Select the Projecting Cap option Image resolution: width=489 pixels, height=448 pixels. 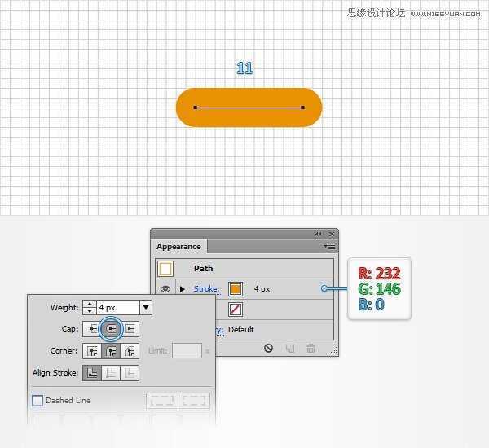(x=130, y=329)
